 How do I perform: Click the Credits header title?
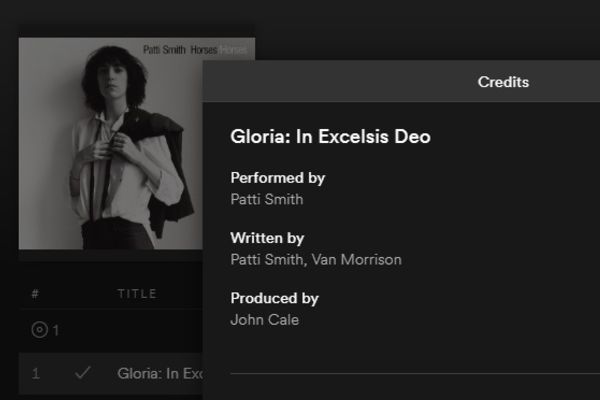coord(503,82)
